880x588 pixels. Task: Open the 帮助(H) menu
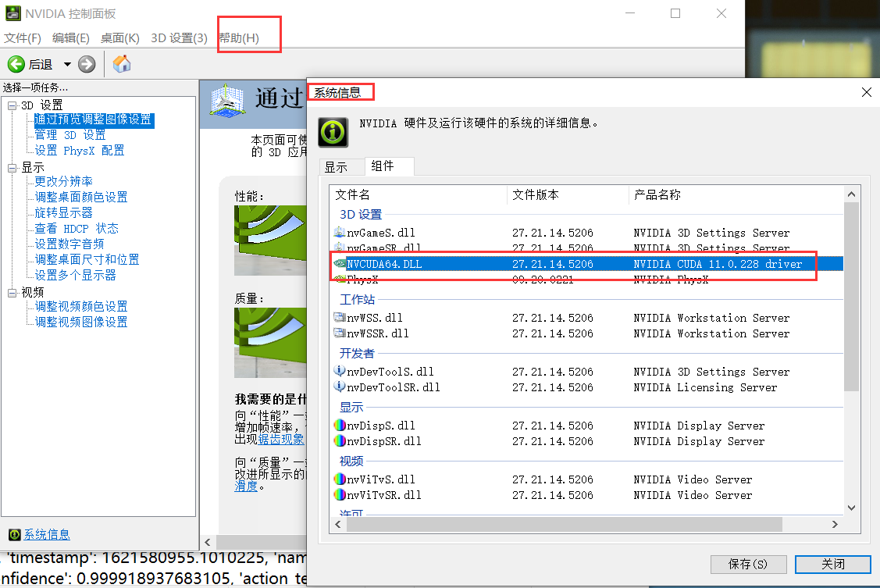[239, 38]
